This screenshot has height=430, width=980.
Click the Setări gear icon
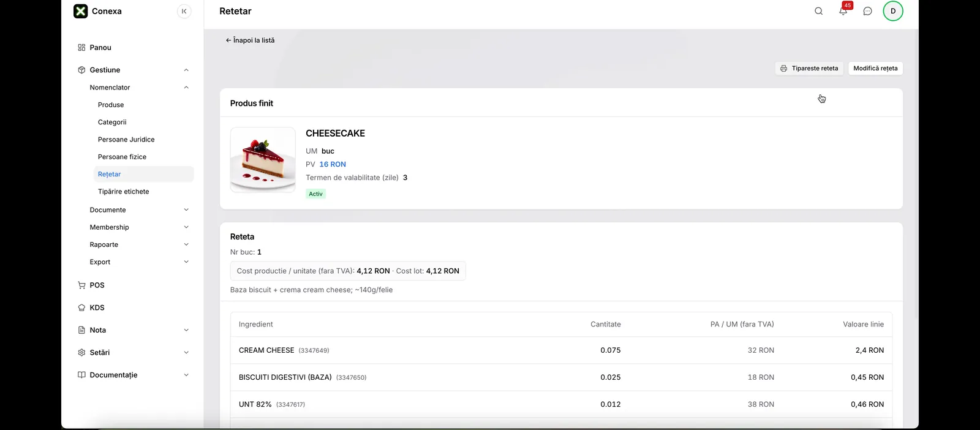click(81, 352)
